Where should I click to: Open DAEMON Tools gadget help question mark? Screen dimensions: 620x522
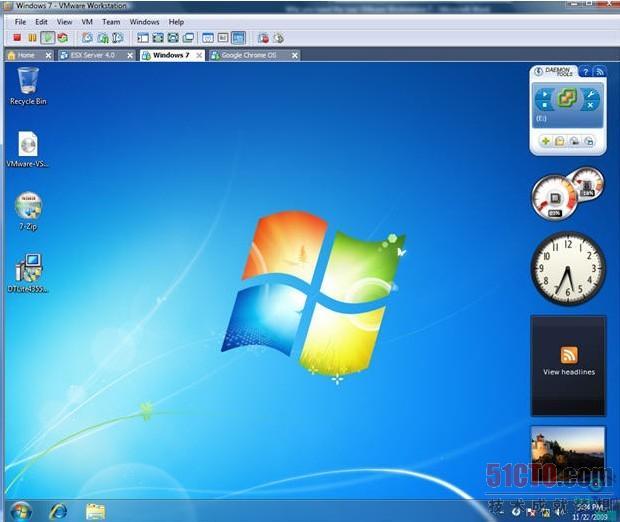click(586, 72)
